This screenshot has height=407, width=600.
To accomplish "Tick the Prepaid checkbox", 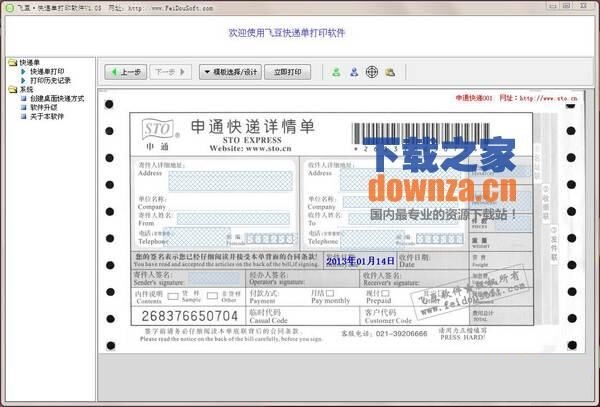I will (x=385, y=293).
